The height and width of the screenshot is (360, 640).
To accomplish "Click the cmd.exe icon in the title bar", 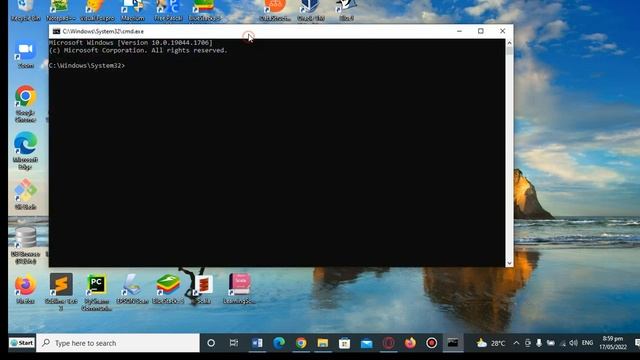I will pos(56,31).
